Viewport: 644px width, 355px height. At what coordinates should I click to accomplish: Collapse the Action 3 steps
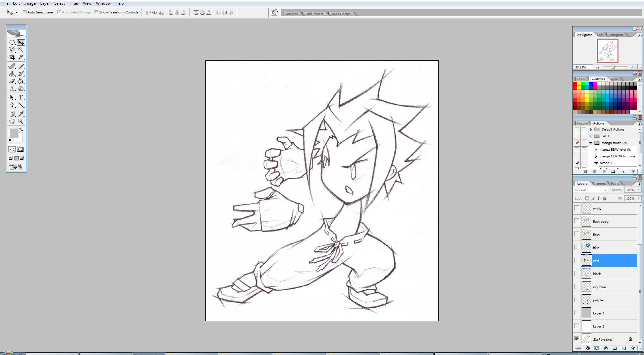pos(596,163)
